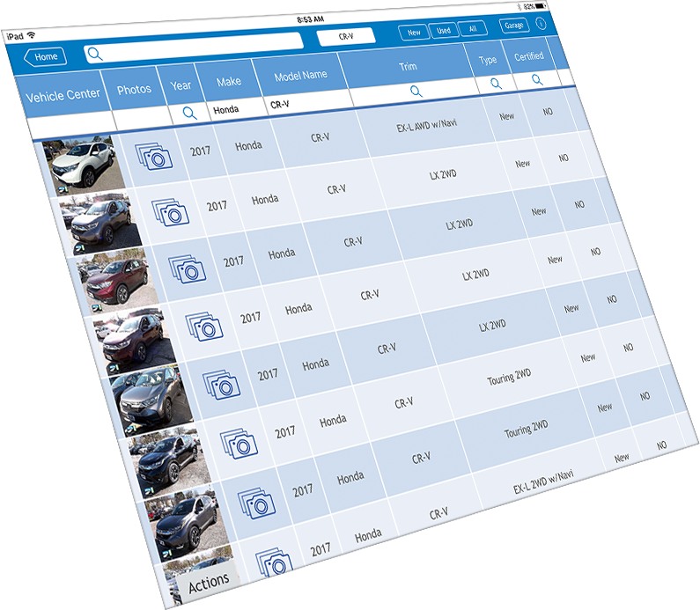Image resolution: width=700 pixels, height=610 pixels.
Task: Open the white CR-V thumbnail
Action: tap(83, 165)
